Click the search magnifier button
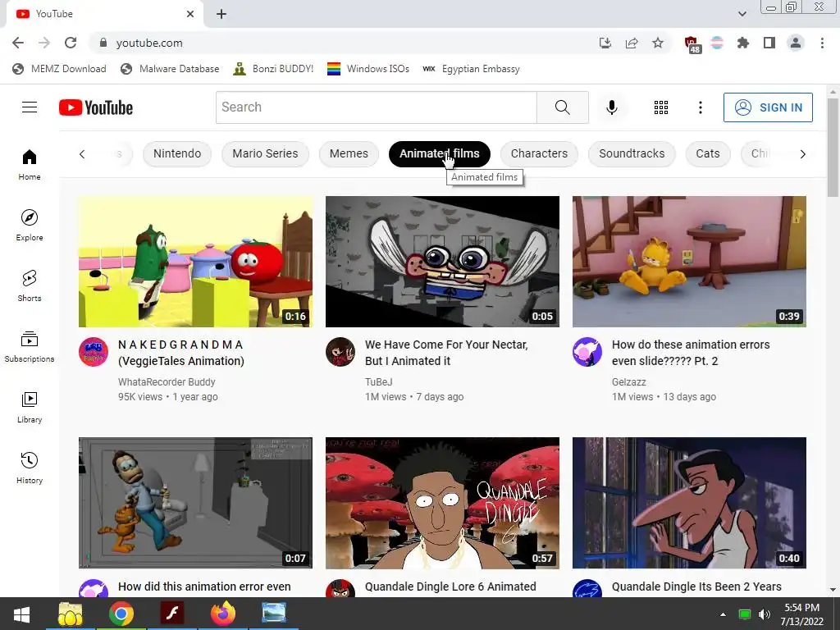 [x=563, y=107]
